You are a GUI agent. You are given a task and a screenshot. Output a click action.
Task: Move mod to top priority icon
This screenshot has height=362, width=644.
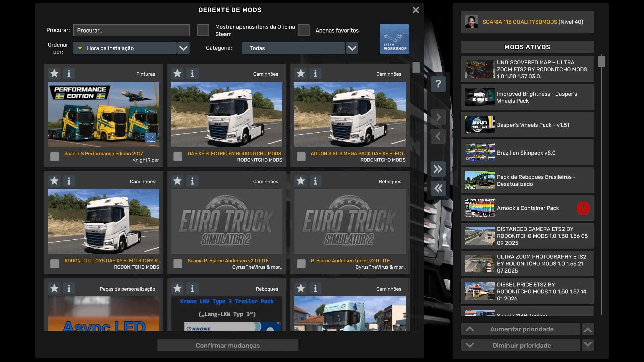coord(588,329)
